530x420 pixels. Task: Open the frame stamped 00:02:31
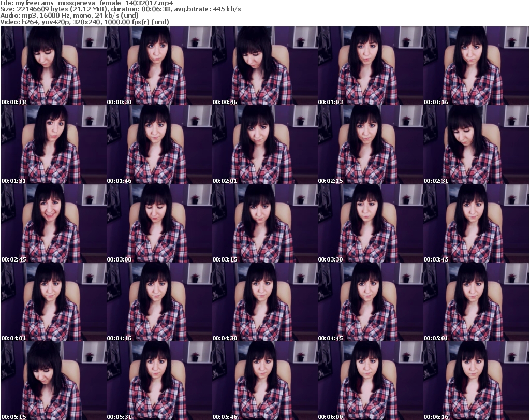tap(476, 144)
